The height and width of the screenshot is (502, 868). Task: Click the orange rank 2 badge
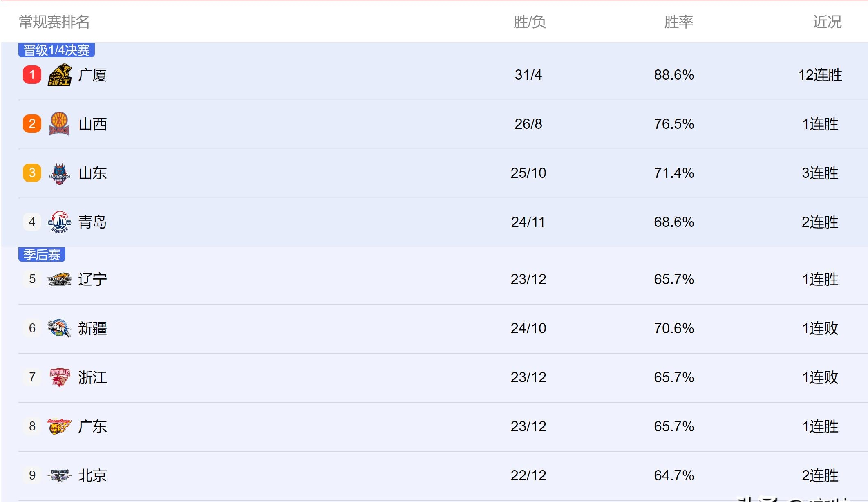32,124
